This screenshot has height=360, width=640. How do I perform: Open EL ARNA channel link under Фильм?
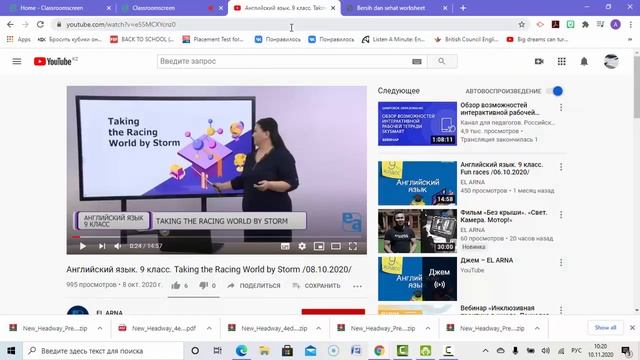tap(473, 230)
